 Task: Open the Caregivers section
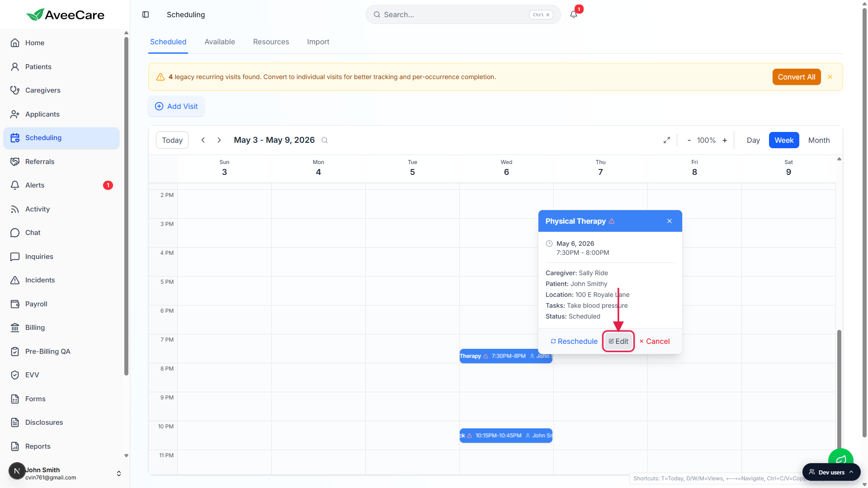(x=61, y=90)
